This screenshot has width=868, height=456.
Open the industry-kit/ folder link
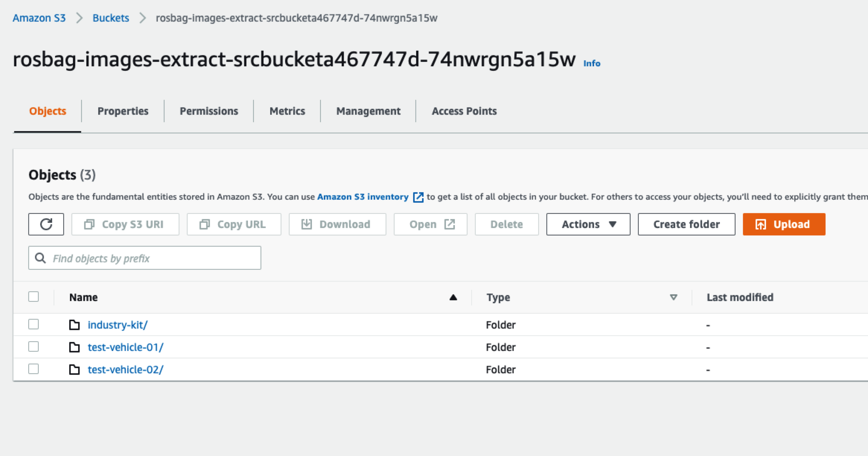click(x=118, y=325)
